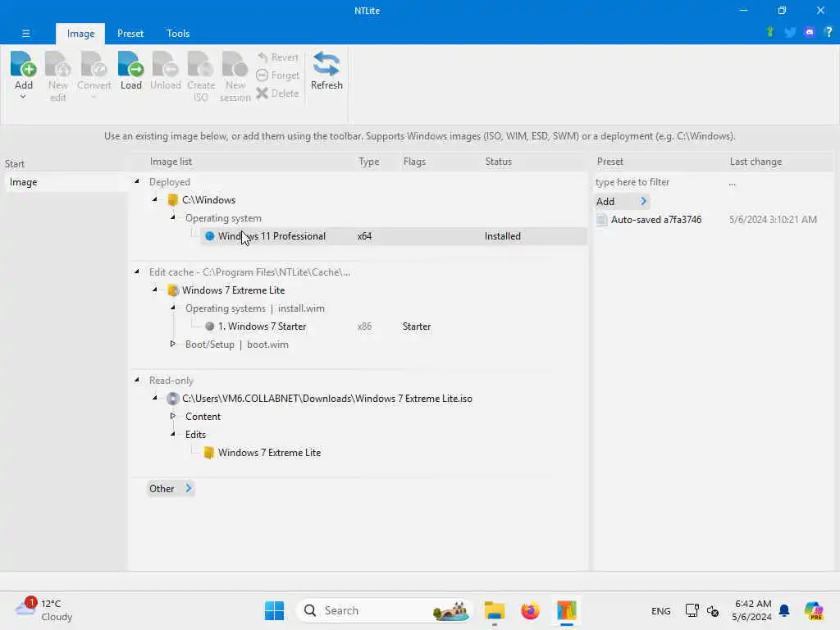Click the Unload toolbar icon

click(x=165, y=64)
